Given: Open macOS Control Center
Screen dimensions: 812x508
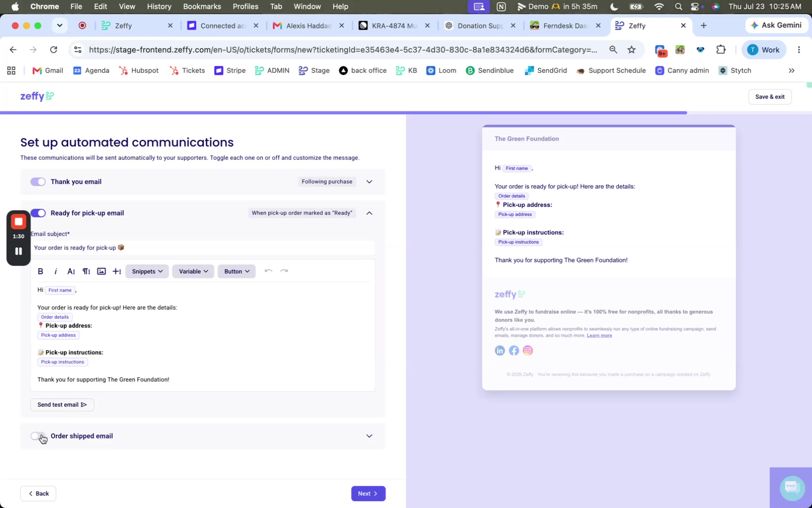Looking at the screenshot, I should coord(695,7).
